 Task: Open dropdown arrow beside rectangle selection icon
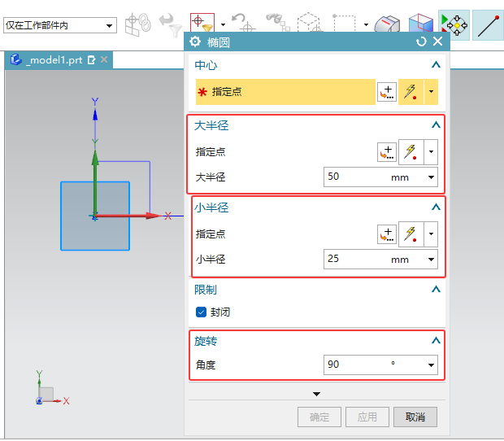coord(366,24)
